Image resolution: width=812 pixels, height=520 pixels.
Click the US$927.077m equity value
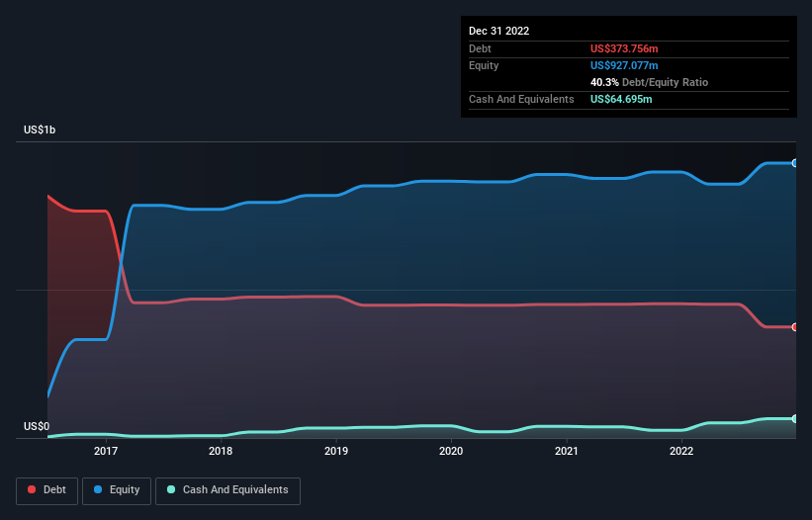[x=624, y=65]
